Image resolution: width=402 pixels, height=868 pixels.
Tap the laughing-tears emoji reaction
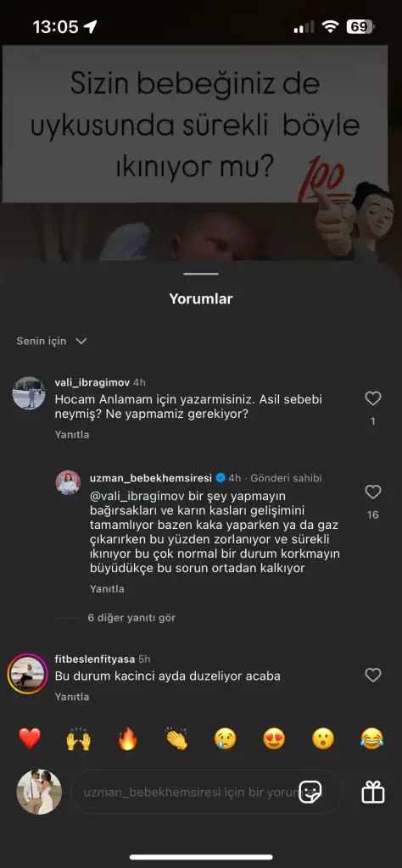coord(371,738)
